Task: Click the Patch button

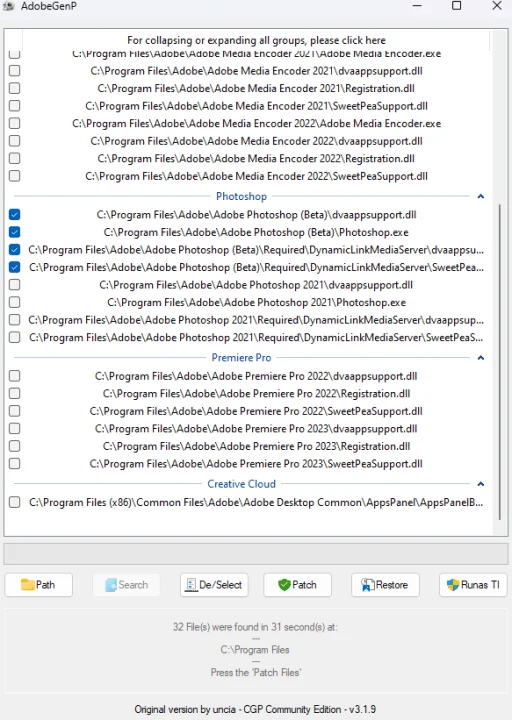Action: (x=298, y=585)
